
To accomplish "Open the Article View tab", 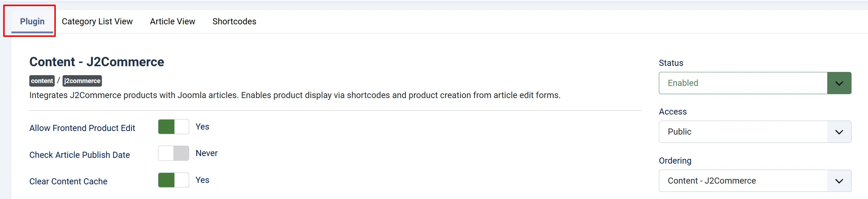I will [173, 21].
